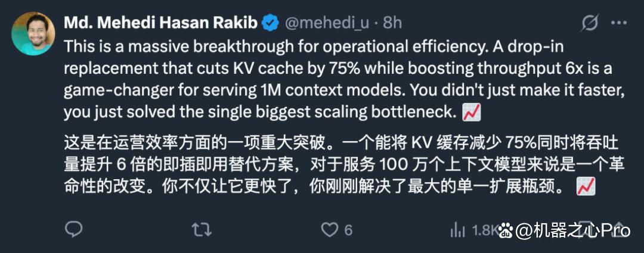The height and width of the screenshot is (253, 644).
Task: Click the Grok slashed-circle icon
Action: coord(590,23)
